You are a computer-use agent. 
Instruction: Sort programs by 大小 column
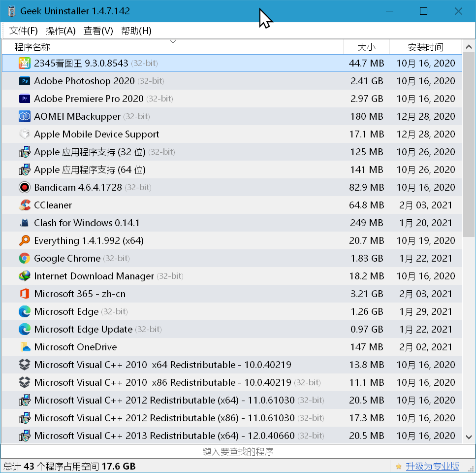click(x=366, y=47)
